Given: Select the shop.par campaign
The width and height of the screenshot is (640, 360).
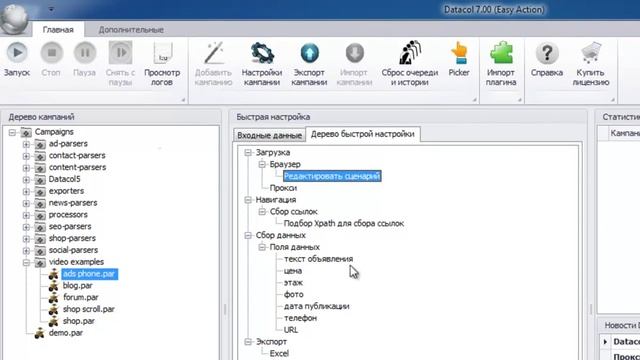Looking at the screenshot, I should click(78, 321).
